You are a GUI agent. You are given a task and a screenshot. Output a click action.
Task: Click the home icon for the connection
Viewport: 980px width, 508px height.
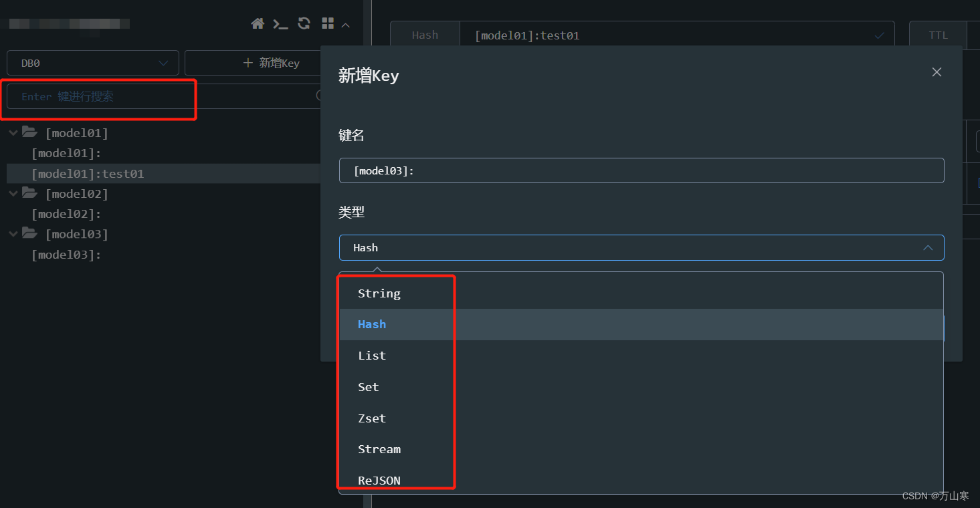point(258,24)
